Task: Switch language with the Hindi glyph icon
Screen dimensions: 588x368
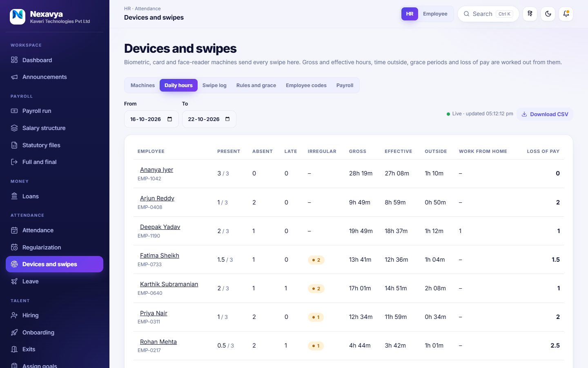Action: (x=530, y=14)
